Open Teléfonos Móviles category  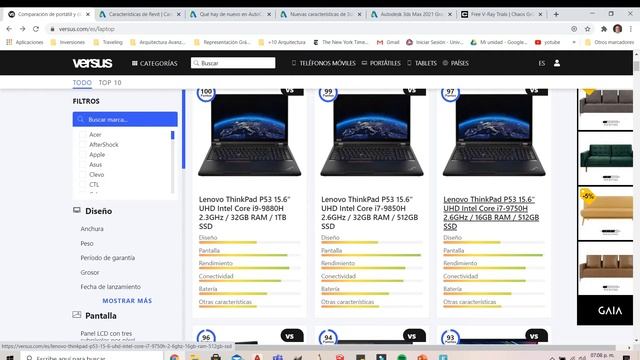pos(324,63)
